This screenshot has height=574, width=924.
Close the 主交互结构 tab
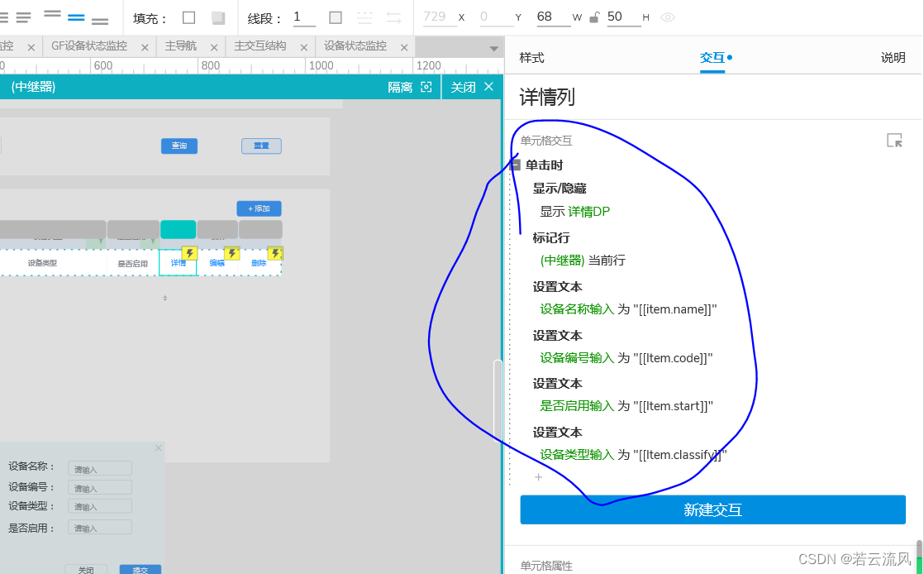coord(304,47)
